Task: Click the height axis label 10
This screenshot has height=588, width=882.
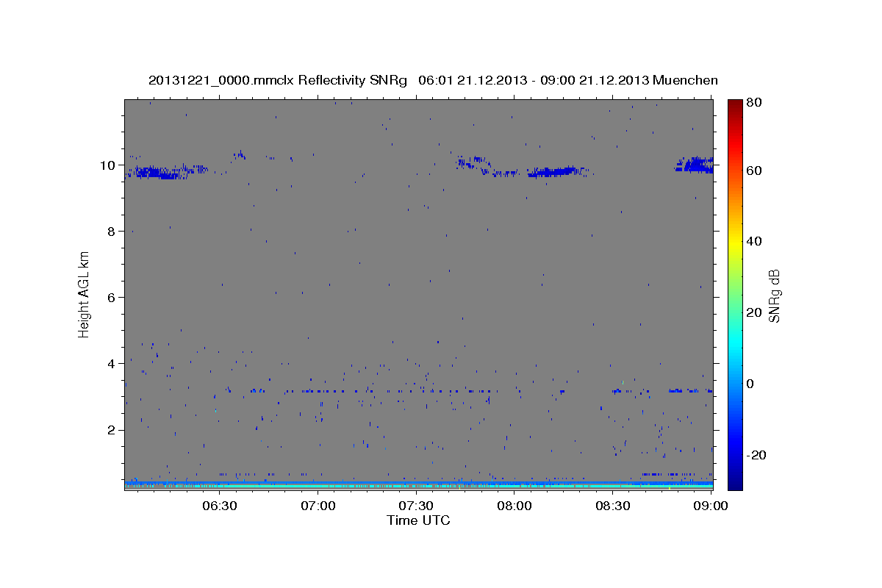Action: (x=108, y=165)
